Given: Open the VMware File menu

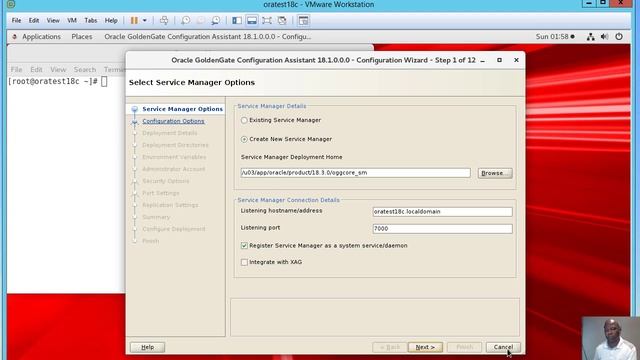Looking at the screenshot, I should pyautogui.click(x=16, y=20).
